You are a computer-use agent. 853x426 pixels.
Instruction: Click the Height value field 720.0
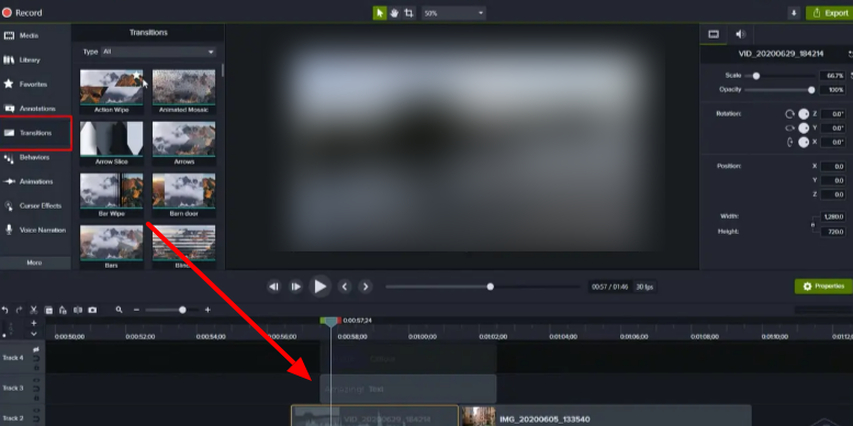click(x=832, y=232)
